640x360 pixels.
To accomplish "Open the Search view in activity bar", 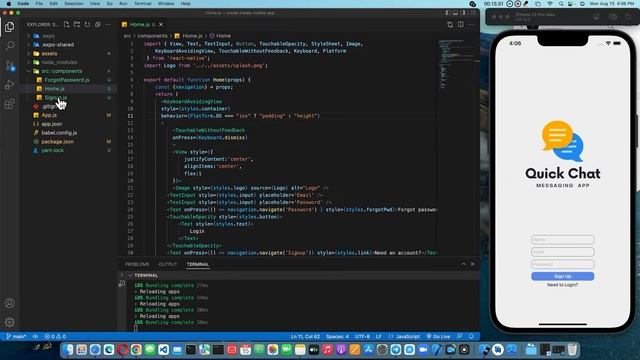I will click(10, 45).
